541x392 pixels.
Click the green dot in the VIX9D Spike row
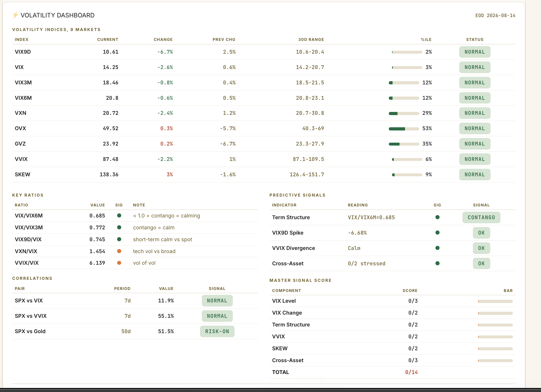tap(437, 233)
